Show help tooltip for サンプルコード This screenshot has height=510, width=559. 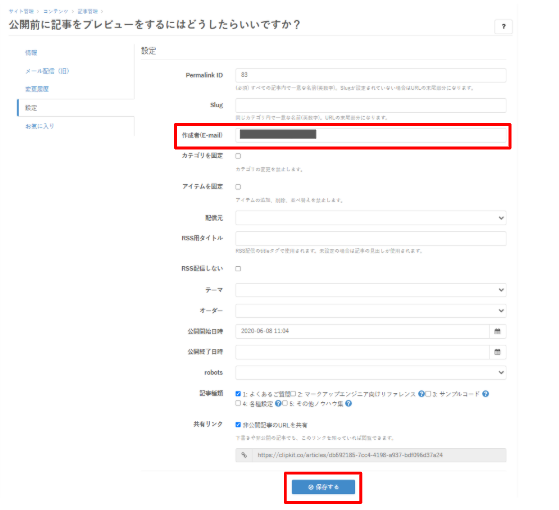pyautogui.click(x=485, y=394)
